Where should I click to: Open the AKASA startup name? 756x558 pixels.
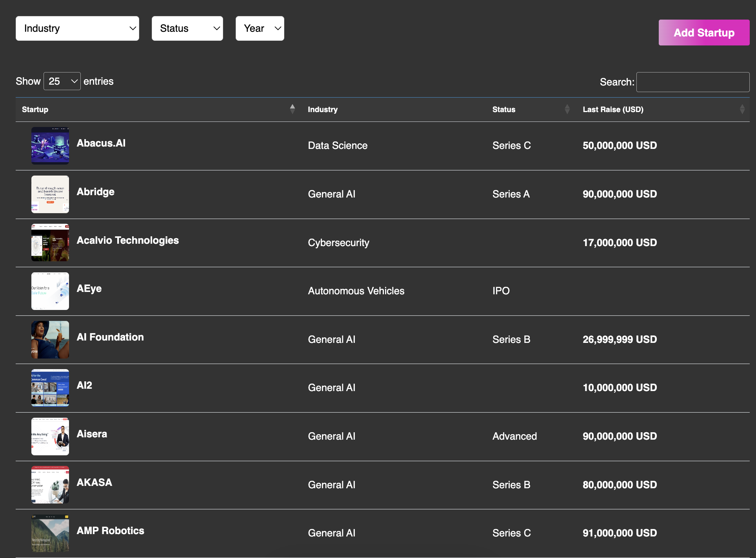coord(94,482)
